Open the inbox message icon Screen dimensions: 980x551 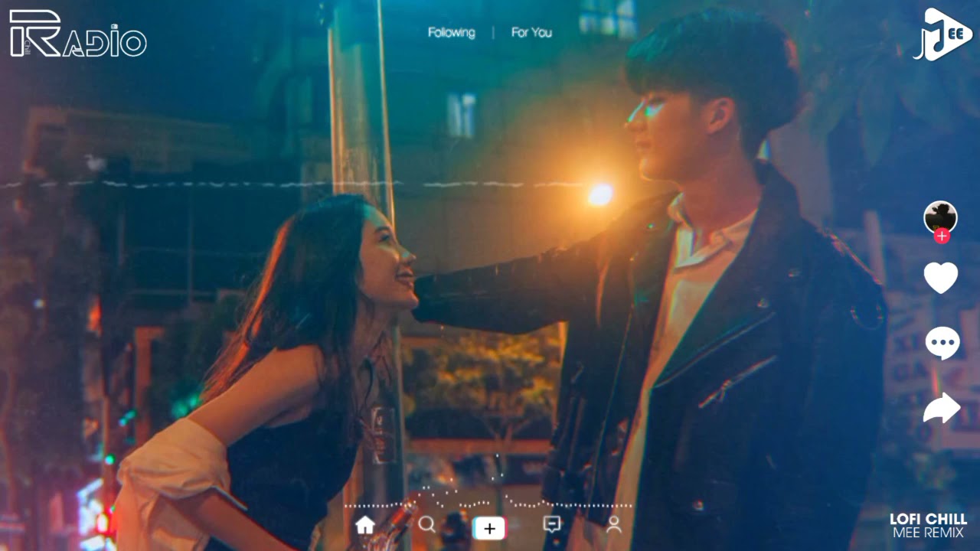click(551, 524)
